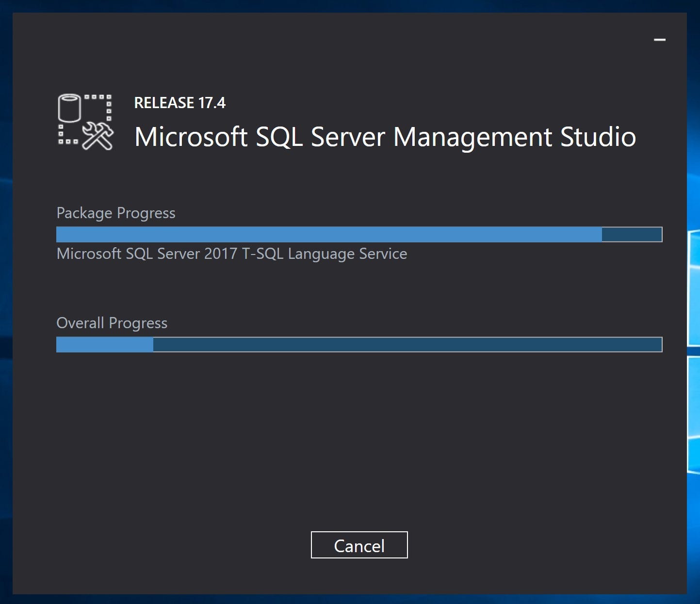700x604 pixels.
Task: Click the T-SQL Language Service status text
Action: 232,254
